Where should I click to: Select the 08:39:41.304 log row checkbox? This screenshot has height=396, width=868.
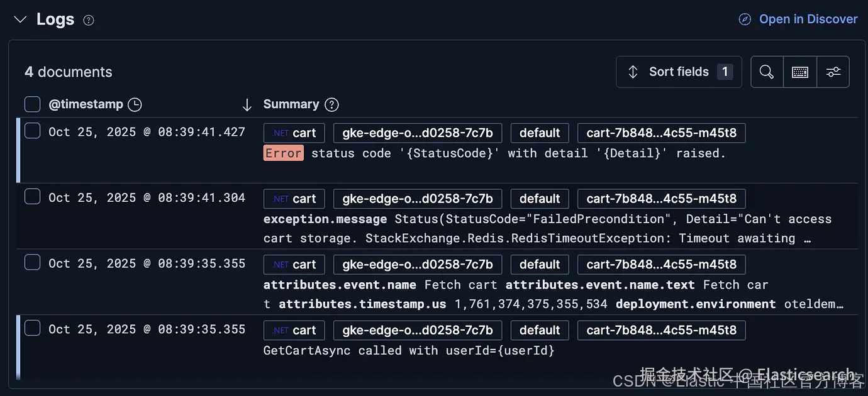32,197
